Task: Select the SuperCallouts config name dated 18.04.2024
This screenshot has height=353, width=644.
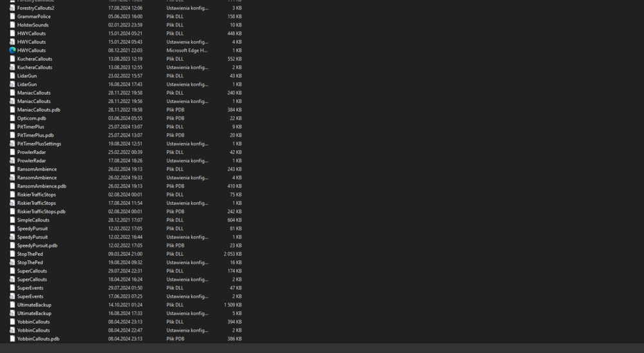Action: click(x=32, y=280)
